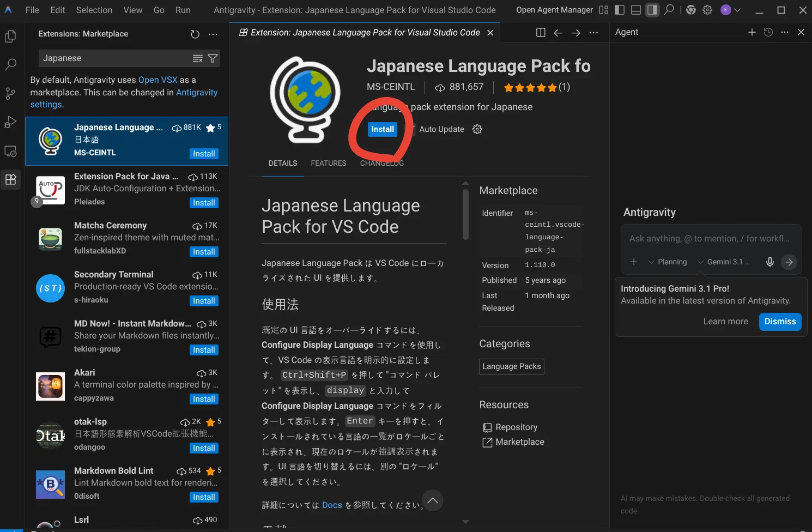Open the Antigravity settings link

[124, 98]
